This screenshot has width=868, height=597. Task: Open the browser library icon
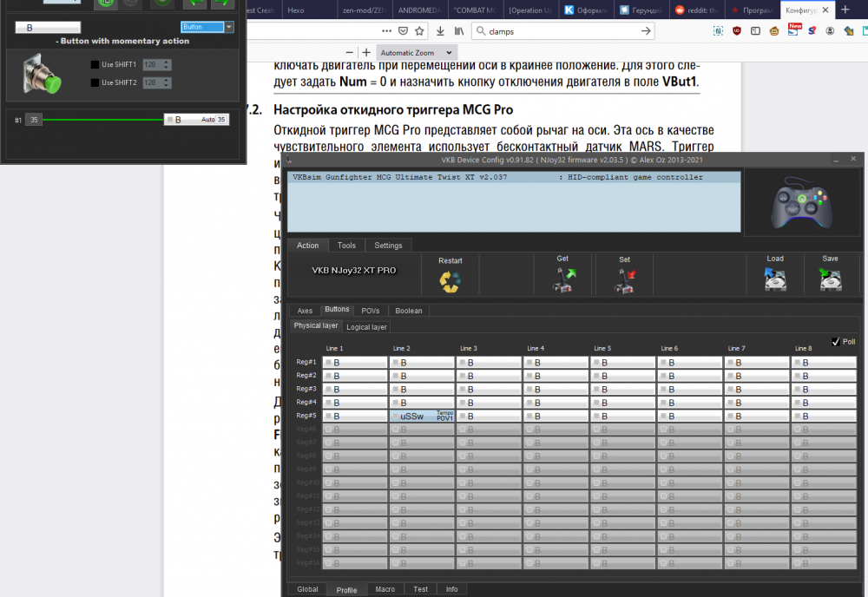(x=459, y=31)
